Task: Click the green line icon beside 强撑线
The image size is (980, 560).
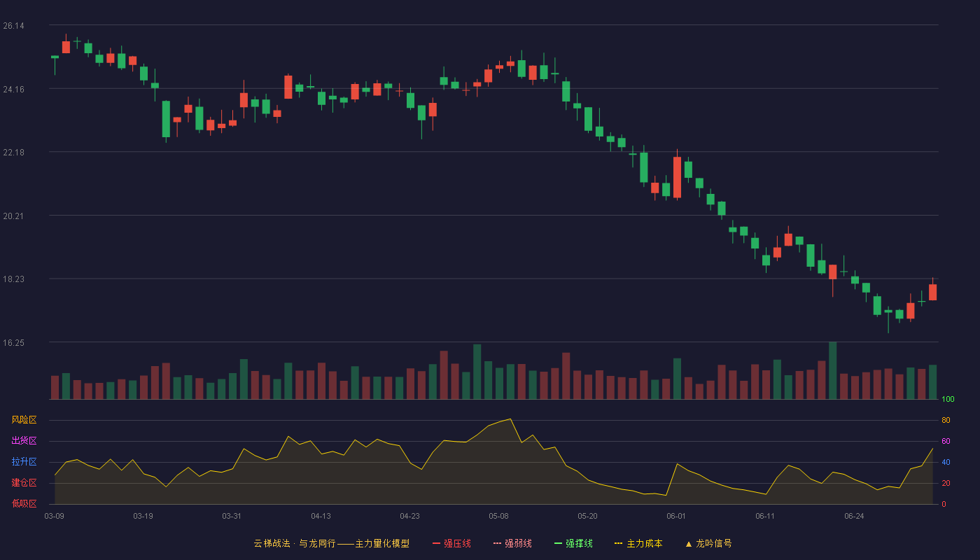Action: pyautogui.click(x=558, y=543)
